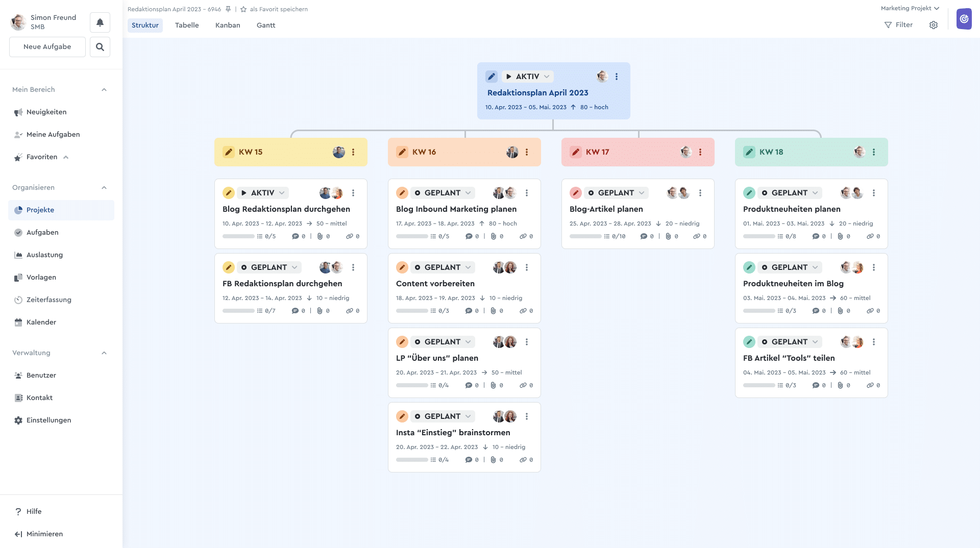Collapse the Mein Bereich section

[104, 90]
